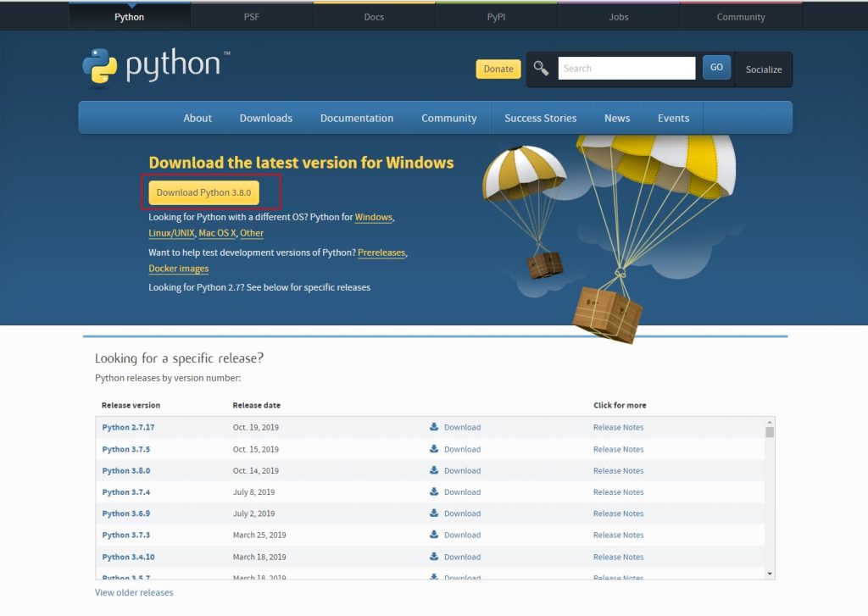
Task: Click the magnifying glass search icon
Action: coord(541,68)
